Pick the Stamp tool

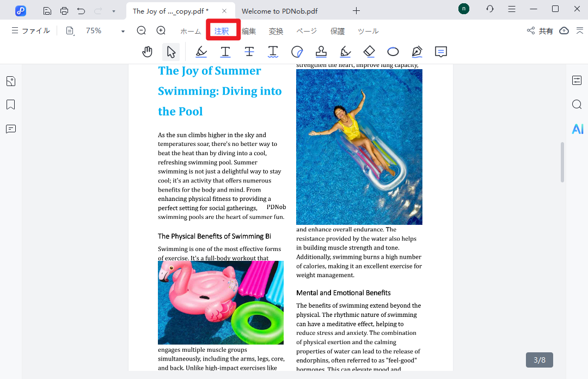tap(321, 52)
